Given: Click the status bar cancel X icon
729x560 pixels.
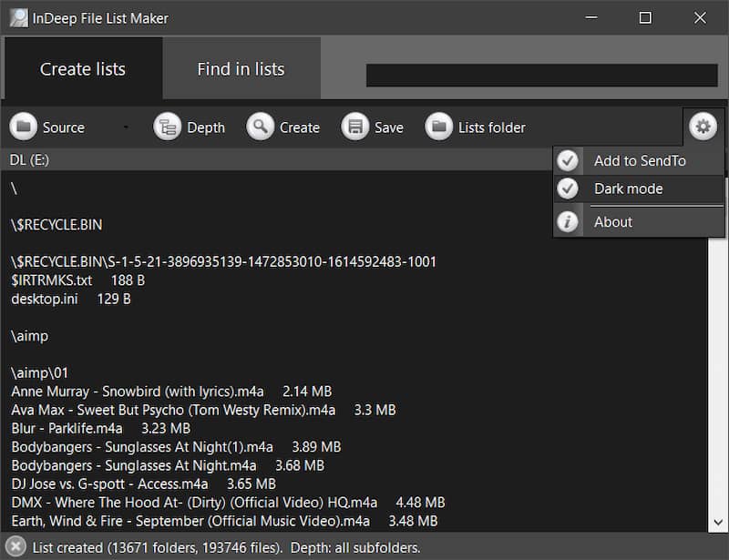Looking at the screenshot, I should [x=15, y=546].
